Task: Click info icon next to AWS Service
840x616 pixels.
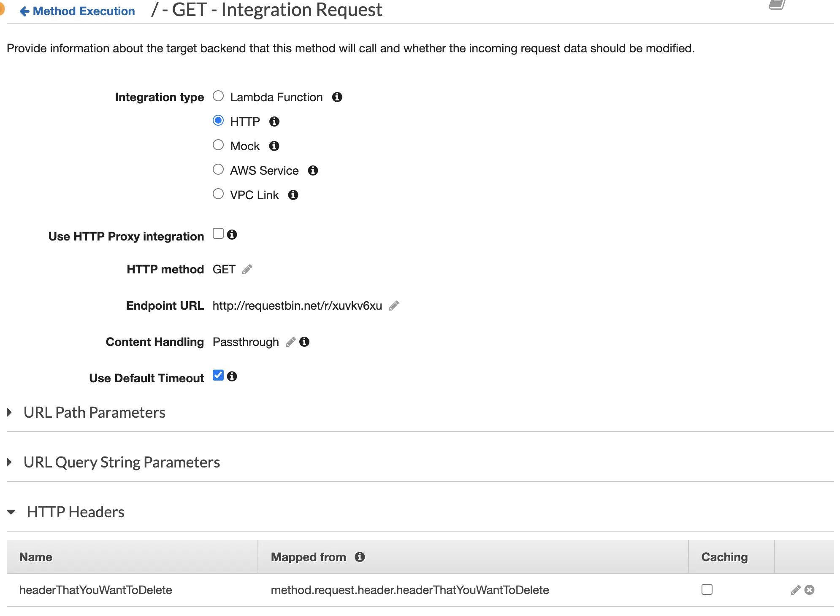Action: pos(313,170)
